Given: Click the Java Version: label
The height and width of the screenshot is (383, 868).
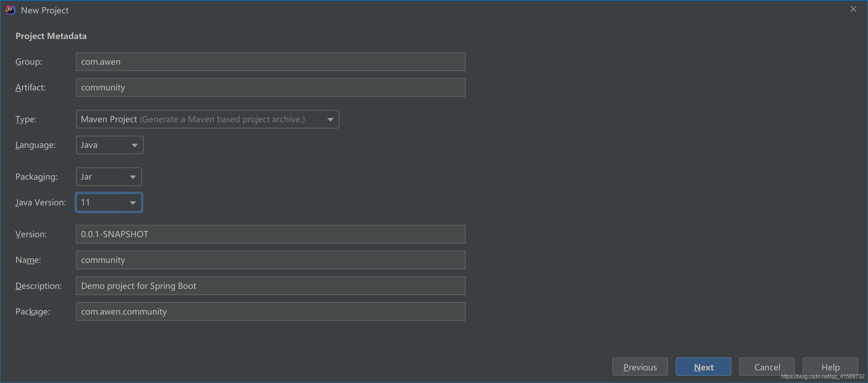Looking at the screenshot, I should 41,202.
